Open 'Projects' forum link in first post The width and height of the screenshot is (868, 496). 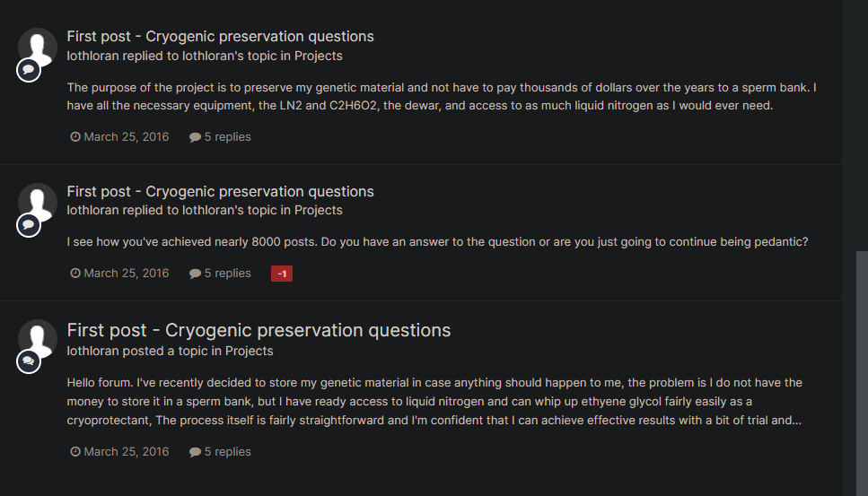click(319, 56)
